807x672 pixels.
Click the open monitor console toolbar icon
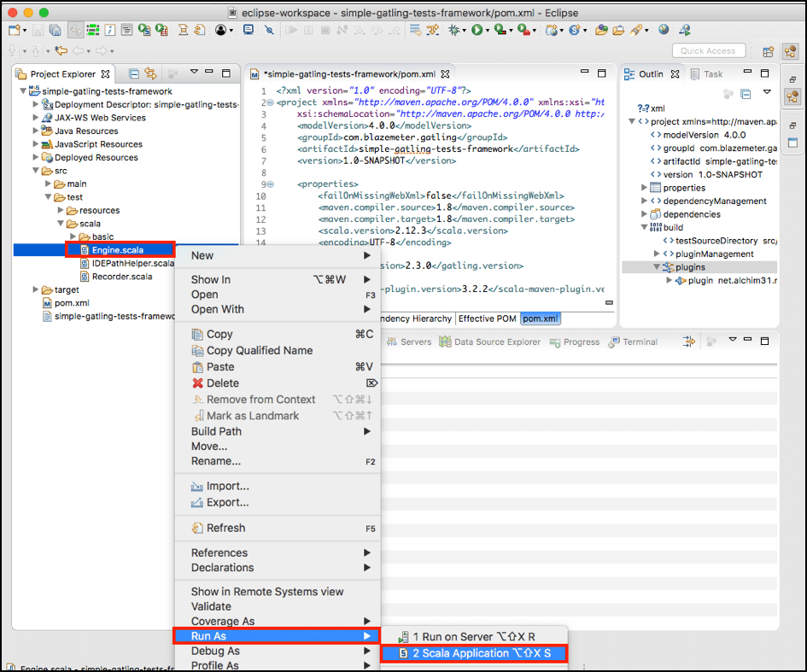(248, 30)
